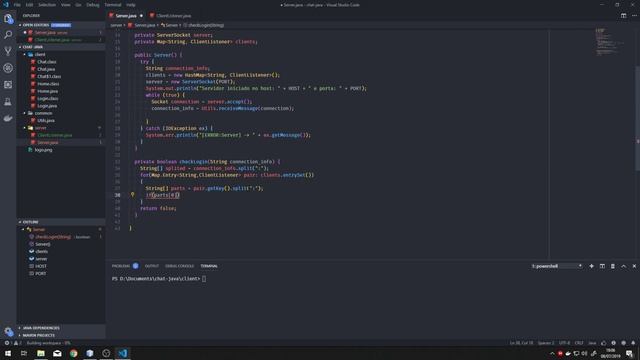
Task: Click the code minimap on the right
Action: click(x=610, y=42)
